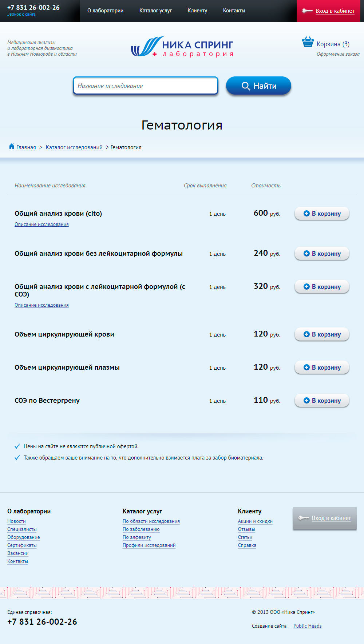This screenshot has height=644, width=364.
Task: Open Каталог исследований breadcrumb link
Action: tap(74, 147)
